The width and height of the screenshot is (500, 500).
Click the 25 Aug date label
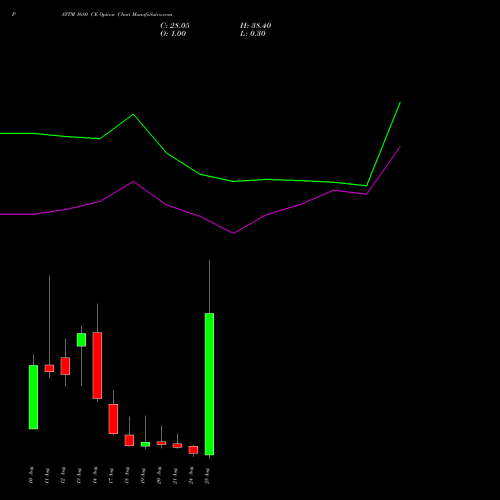[207, 476]
